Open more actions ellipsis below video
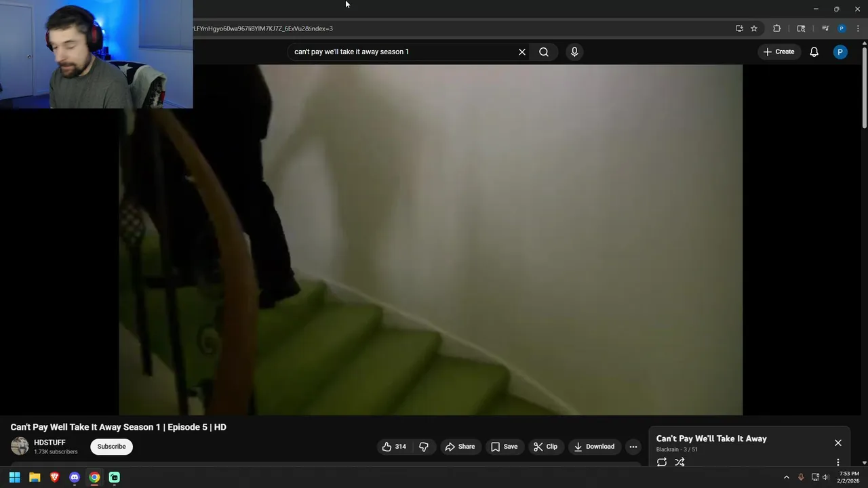 click(x=633, y=447)
